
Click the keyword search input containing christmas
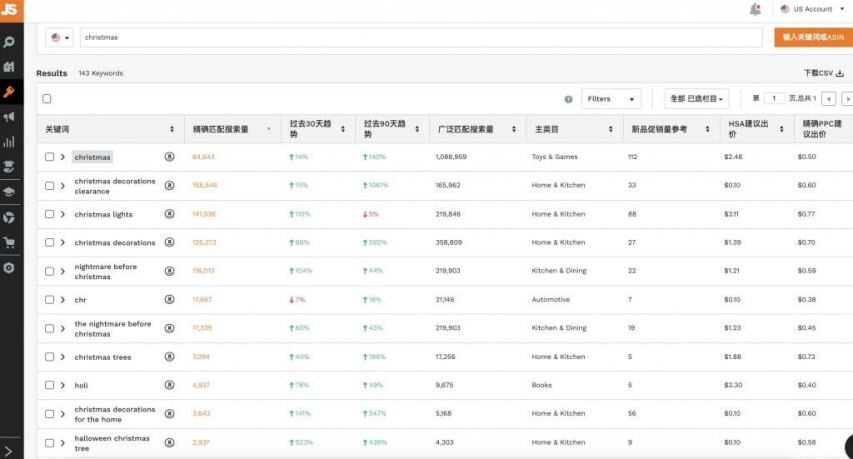421,37
